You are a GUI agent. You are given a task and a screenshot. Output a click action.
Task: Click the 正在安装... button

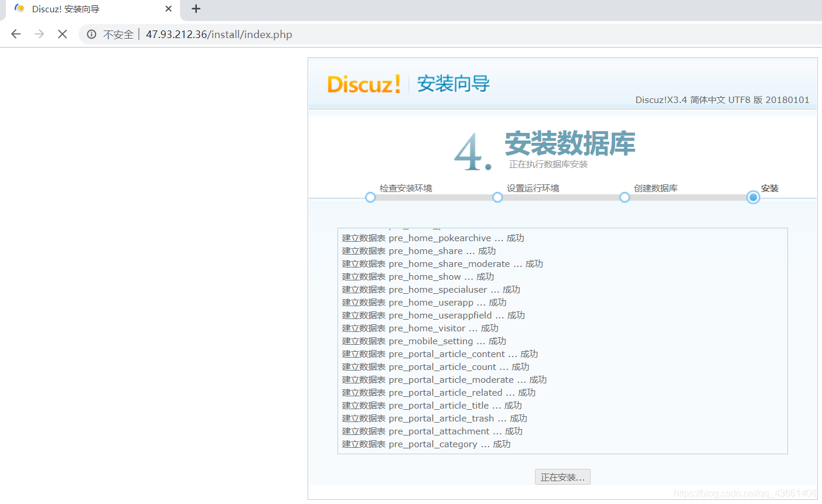pyautogui.click(x=562, y=477)
